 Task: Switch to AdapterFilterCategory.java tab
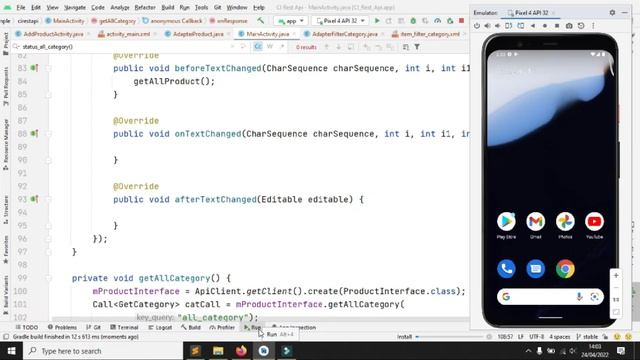point(344,34)
